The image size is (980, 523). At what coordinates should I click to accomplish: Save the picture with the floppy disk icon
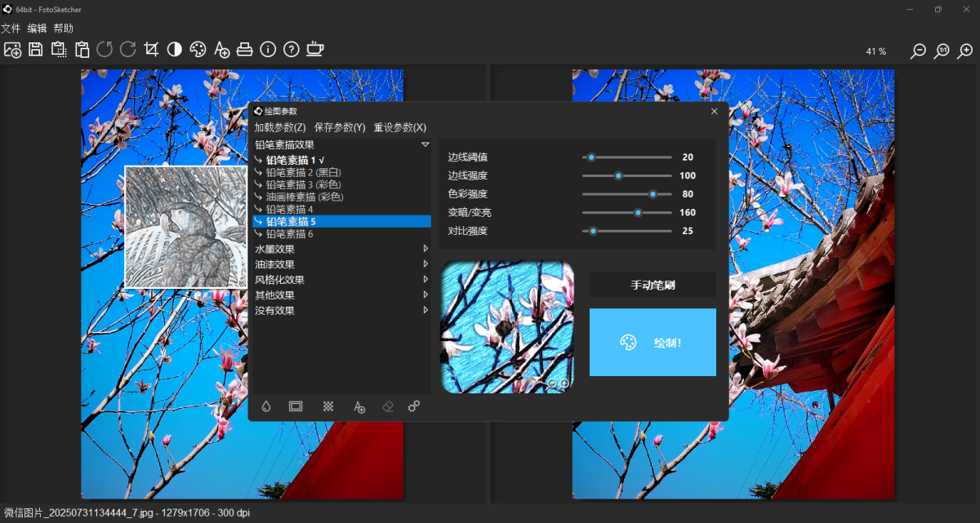(36, 50)
